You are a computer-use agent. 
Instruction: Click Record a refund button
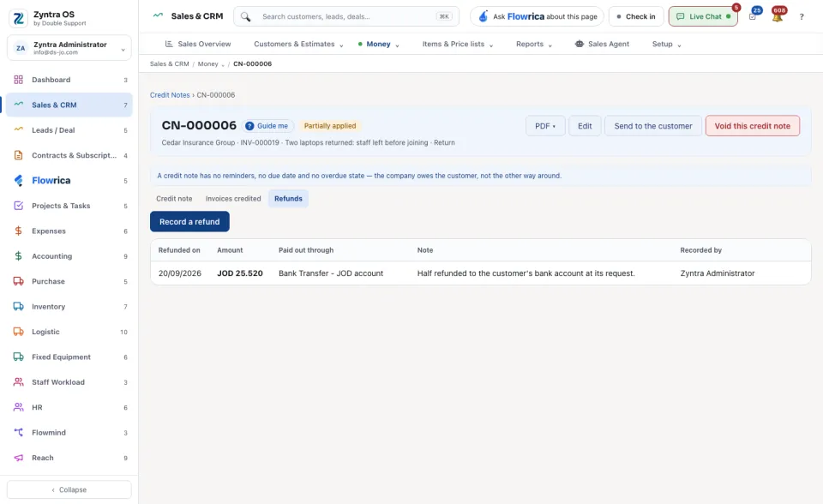(189, 221)
